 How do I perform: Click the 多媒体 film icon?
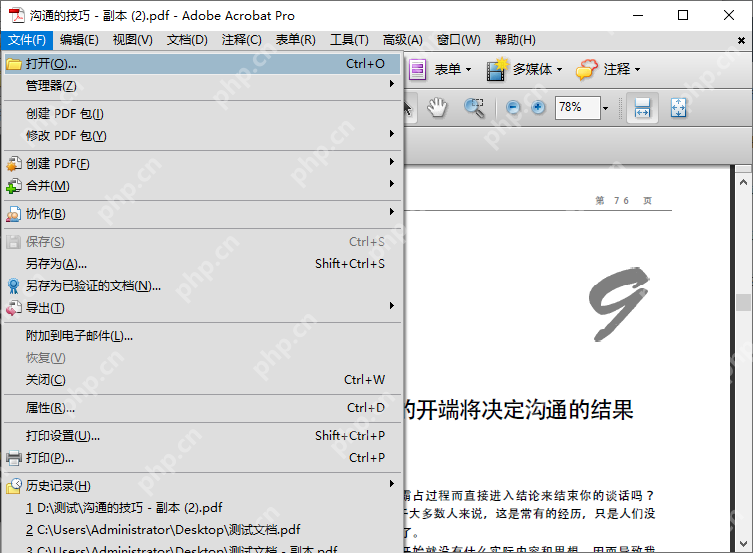(497, 70)
